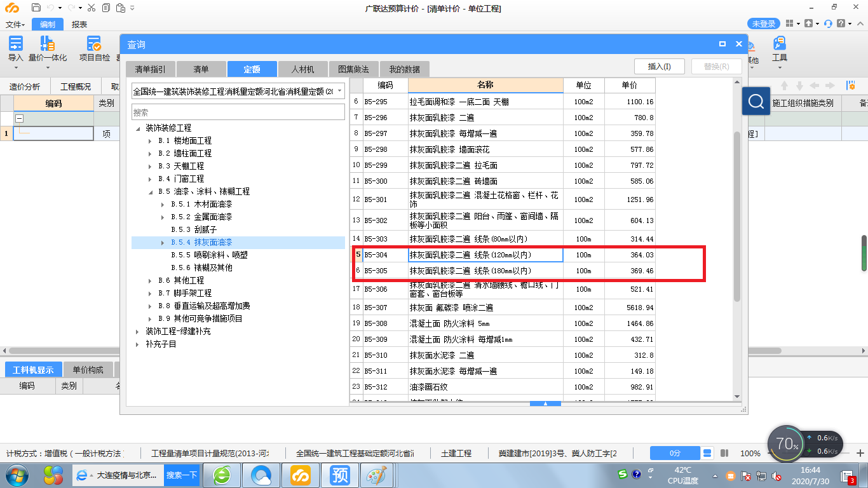Viewport: 868px width, 488px height.
Task: Open the 预 app in taskbar
Action: point(339,475)
